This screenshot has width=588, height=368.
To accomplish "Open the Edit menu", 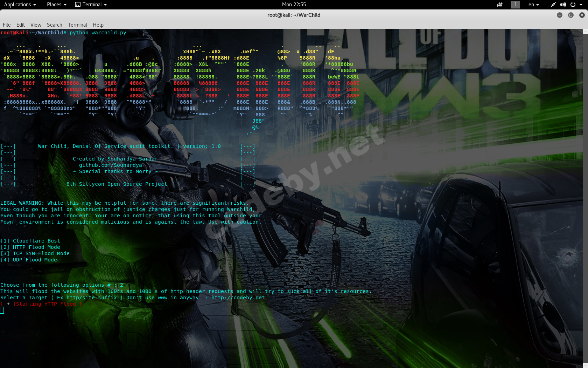I will (x=21, y=25).
